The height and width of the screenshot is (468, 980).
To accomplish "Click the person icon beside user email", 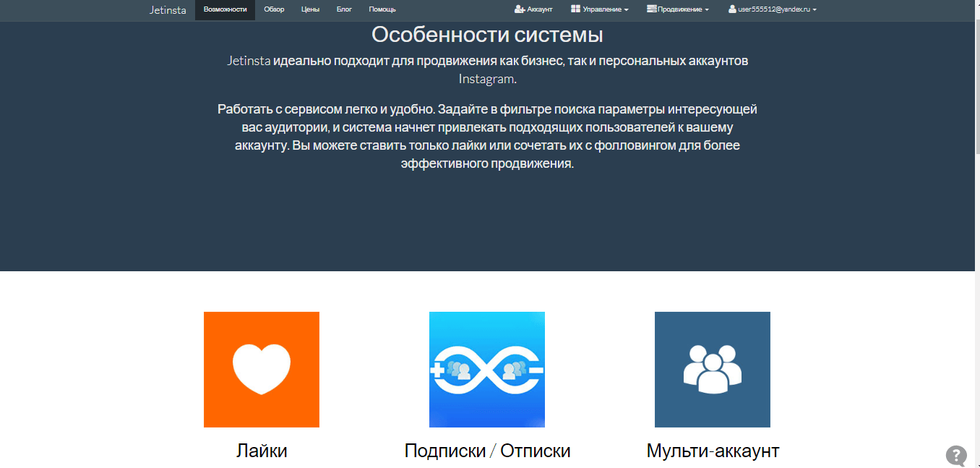I will 732,9.
